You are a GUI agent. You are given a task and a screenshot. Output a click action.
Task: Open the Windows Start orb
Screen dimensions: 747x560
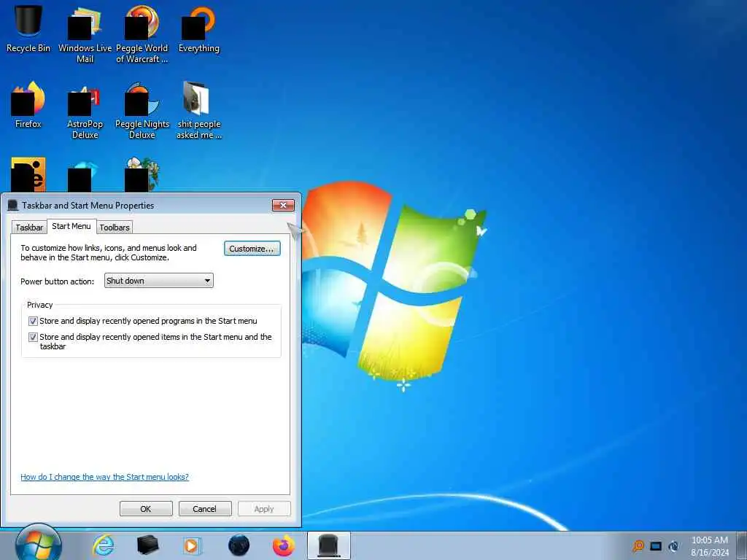click(x=38, y=544)
